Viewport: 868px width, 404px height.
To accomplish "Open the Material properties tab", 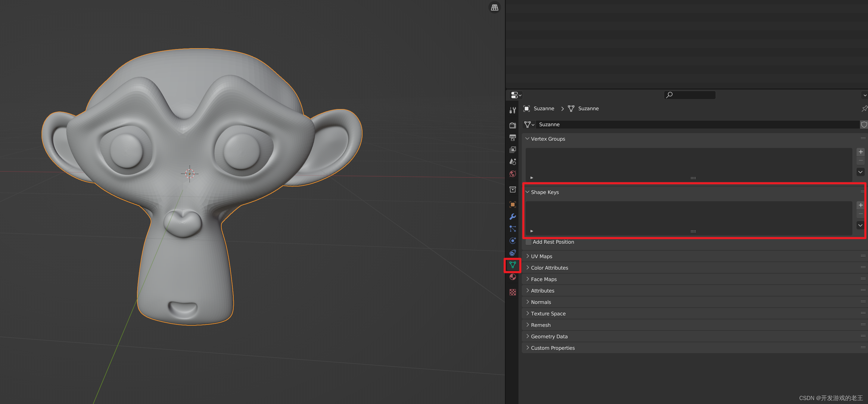I will point(512,277).
